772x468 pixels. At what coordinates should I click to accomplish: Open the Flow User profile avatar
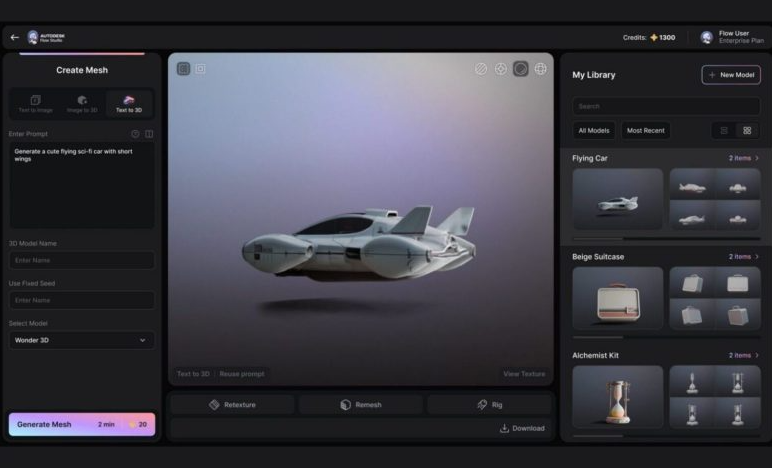click(x=707, y=37)
